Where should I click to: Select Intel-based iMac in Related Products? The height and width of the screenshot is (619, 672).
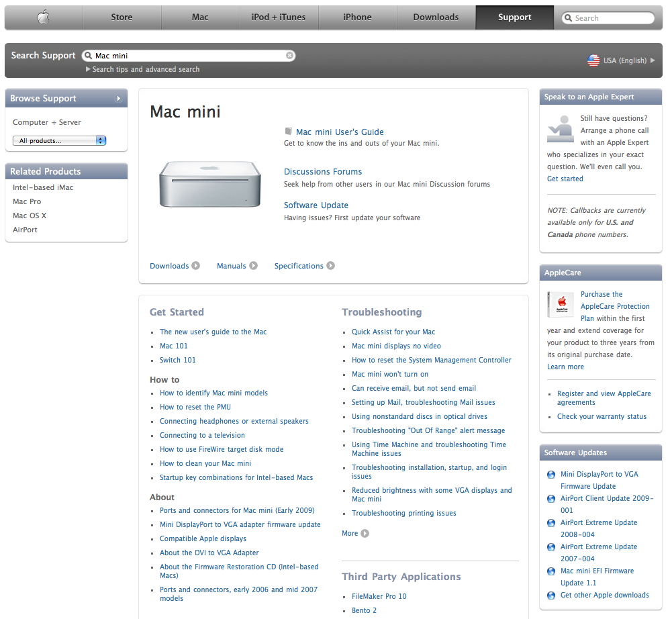click(x=43, y=187)
